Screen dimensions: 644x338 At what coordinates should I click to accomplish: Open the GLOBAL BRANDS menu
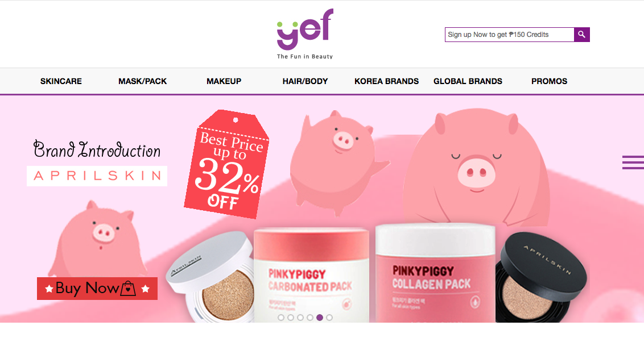coord(468,81)
